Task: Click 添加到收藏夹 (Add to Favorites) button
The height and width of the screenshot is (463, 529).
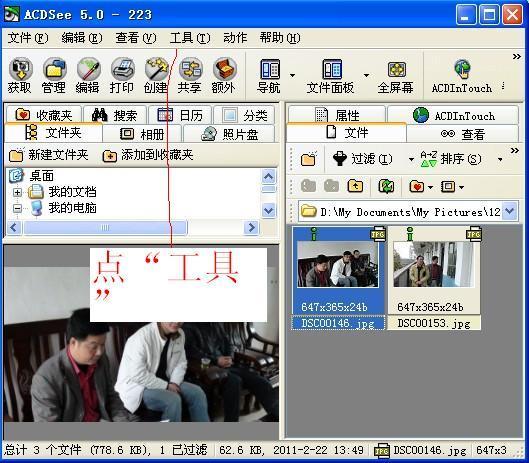Action: coord(148,155)
